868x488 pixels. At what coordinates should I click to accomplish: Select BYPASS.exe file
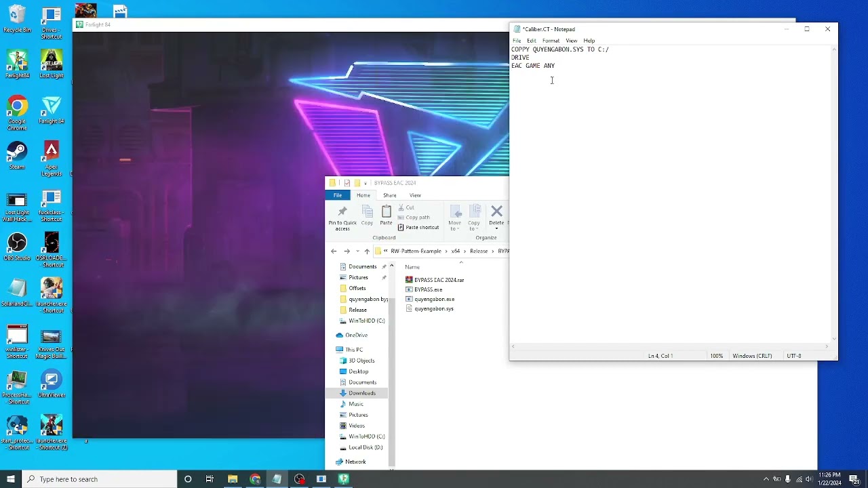pos(424,289)
